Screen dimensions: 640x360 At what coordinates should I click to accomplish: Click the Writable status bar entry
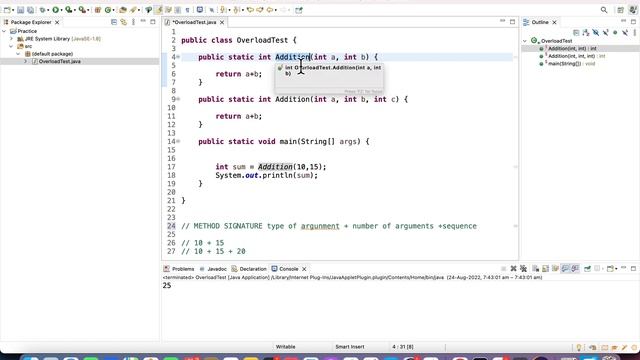[285, 347]
